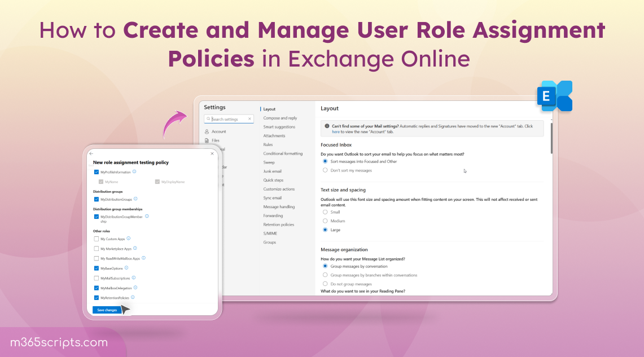Click the info icon in Mail settings notice

point(327,126)
